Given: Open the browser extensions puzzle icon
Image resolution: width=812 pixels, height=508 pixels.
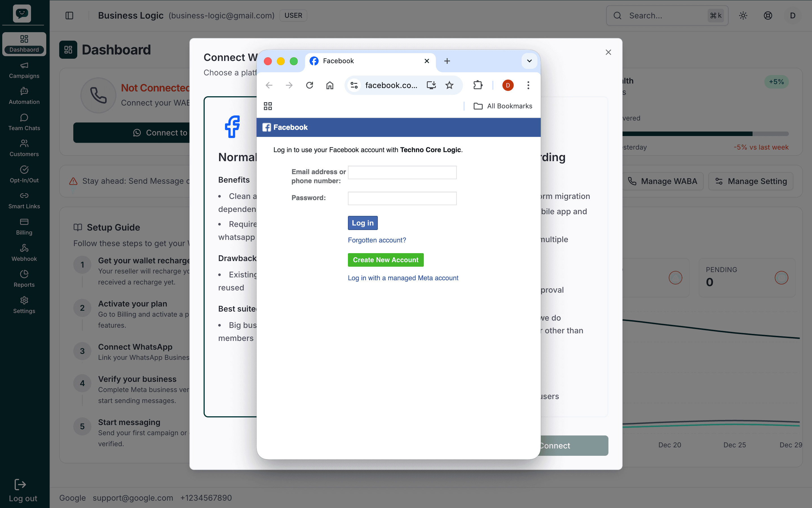Looking at the screenshot, I should (x=478, y=85).
